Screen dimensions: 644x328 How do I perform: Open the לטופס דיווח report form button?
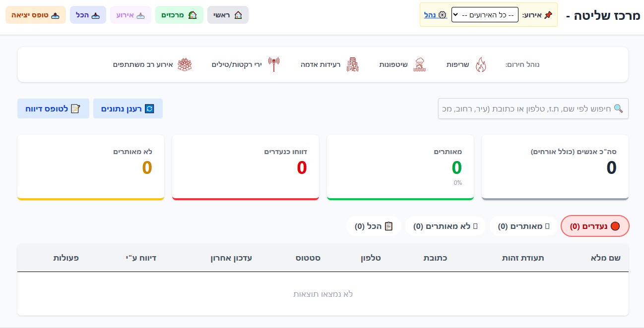[x=53, y=109]
